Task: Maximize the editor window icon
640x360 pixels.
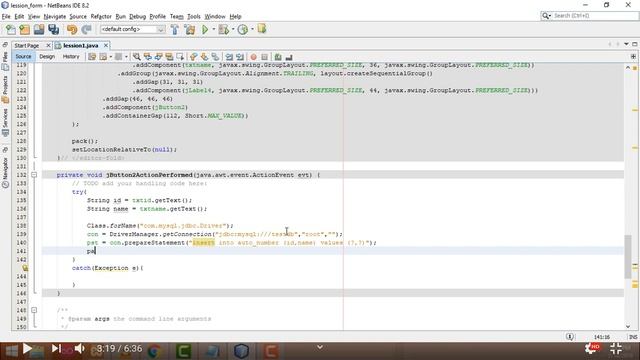Action: 635,44
